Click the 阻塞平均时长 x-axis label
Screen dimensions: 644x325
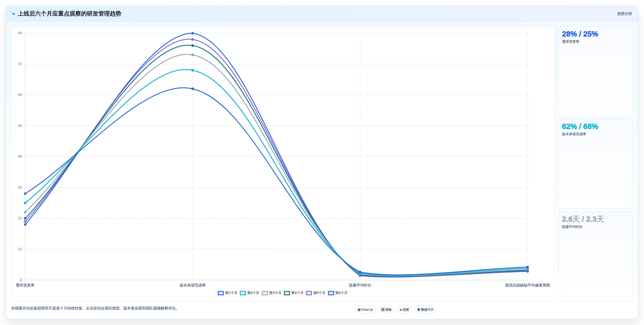360,285
